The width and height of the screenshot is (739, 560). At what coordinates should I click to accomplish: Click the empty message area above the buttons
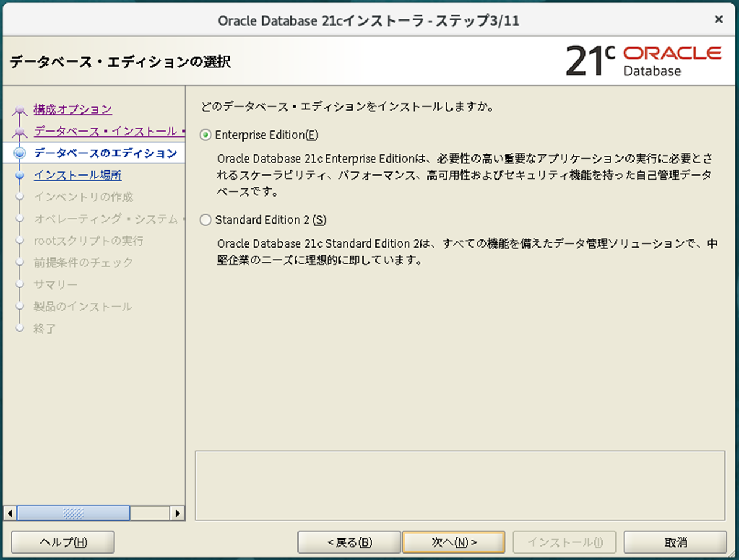pyautogui.click(x=460, y=485)
